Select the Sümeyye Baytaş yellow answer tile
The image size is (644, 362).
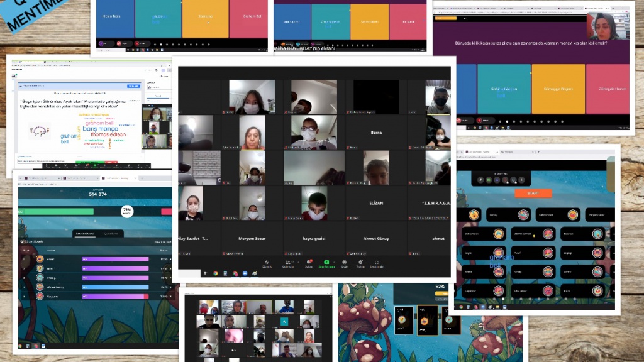[x=558, y=89]
